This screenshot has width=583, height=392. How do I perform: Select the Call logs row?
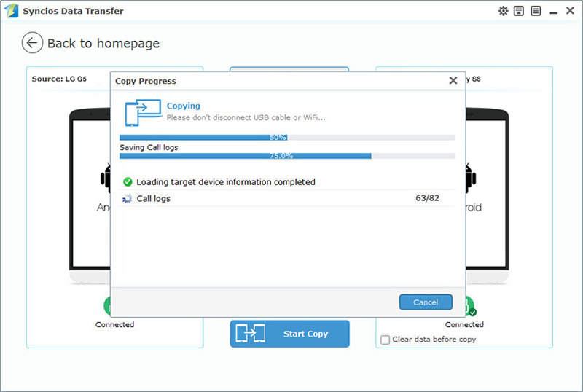(x=286, y=198)
